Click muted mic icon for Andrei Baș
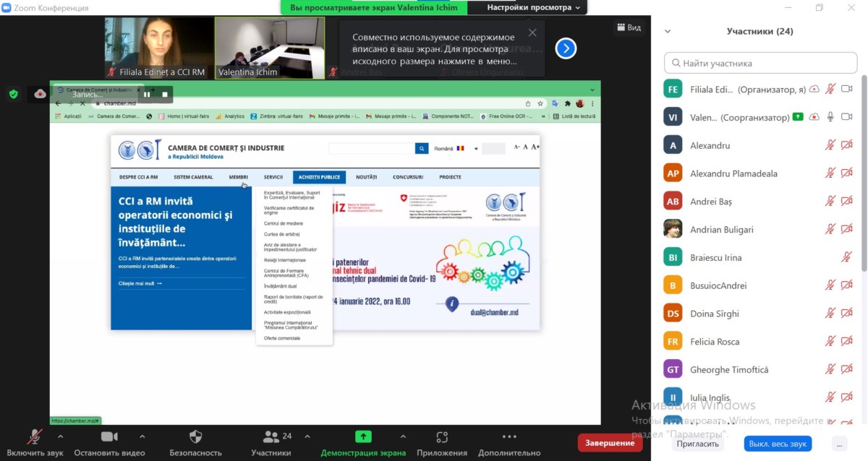The image size is (868, 461). click(x=830, y=202)
